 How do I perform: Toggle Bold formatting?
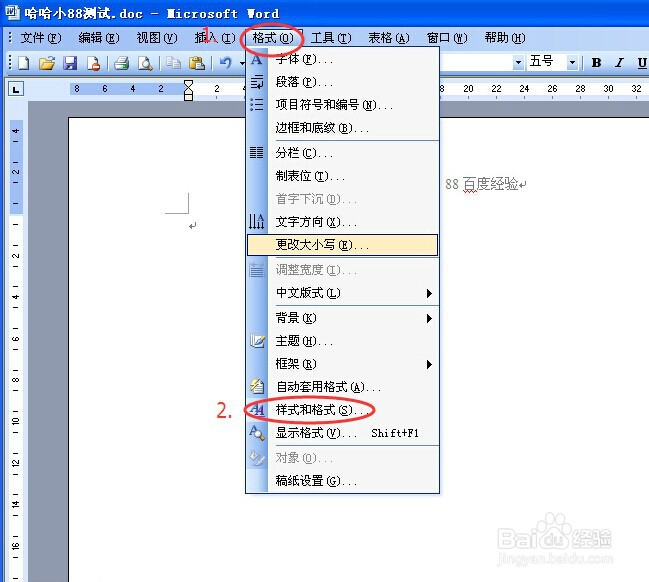(596, 63)
